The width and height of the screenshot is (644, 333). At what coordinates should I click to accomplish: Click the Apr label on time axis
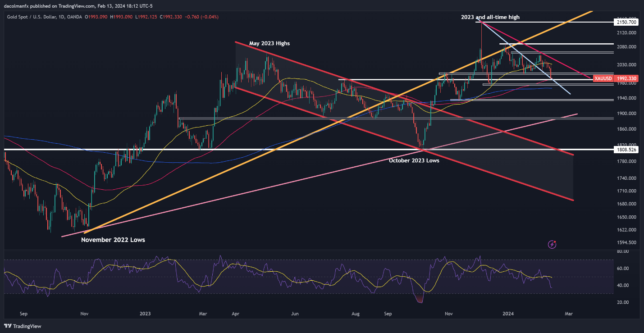235,313
